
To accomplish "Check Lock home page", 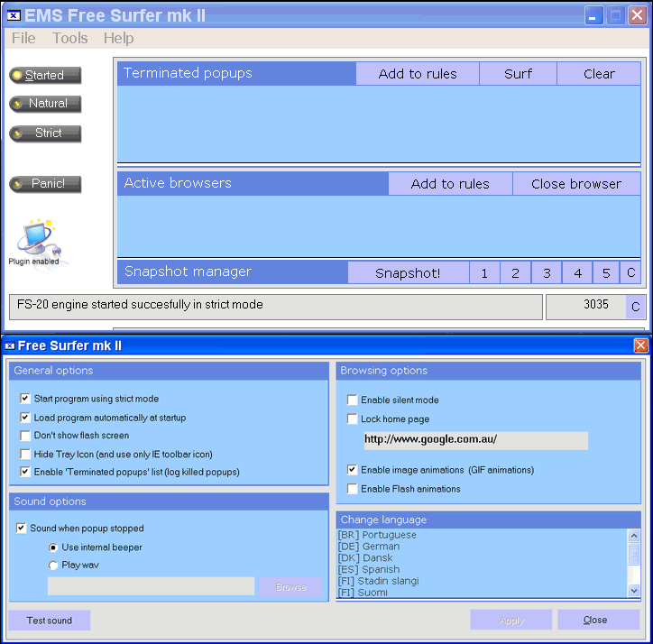I will pos(353,419).
